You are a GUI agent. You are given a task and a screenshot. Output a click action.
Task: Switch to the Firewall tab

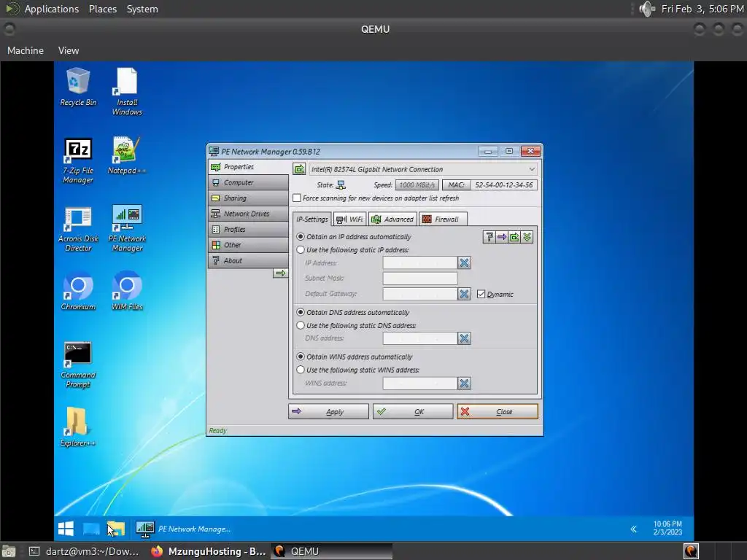(x=443, y=219)
